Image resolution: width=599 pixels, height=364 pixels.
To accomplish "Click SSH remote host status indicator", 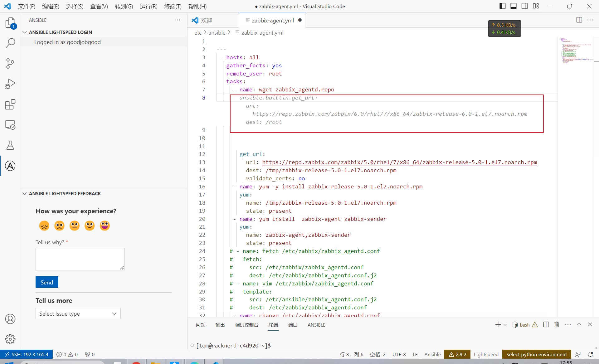I will point(27,354).
